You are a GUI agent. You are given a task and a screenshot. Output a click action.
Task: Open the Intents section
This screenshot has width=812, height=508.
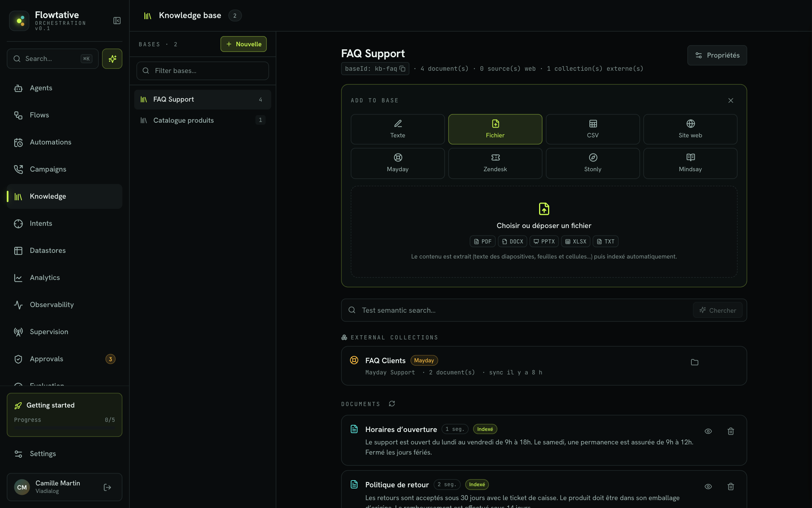click(x=64, y=224)
